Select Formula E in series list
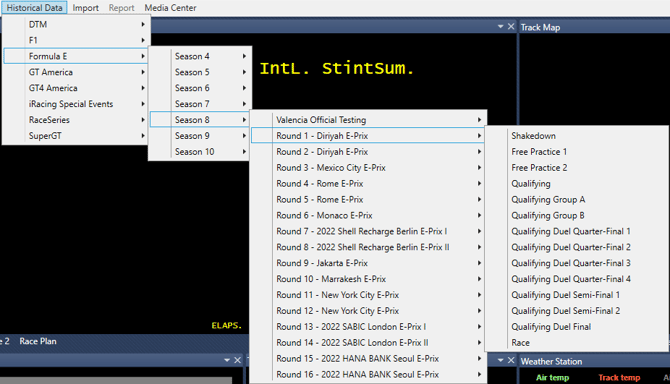This screenshot has width=670, height=384. tap(76, 56)
